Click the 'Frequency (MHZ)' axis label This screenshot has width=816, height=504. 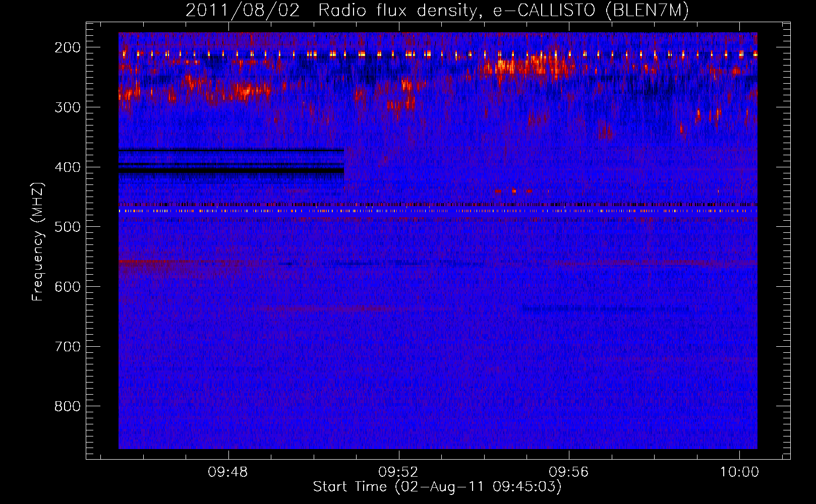38,241
